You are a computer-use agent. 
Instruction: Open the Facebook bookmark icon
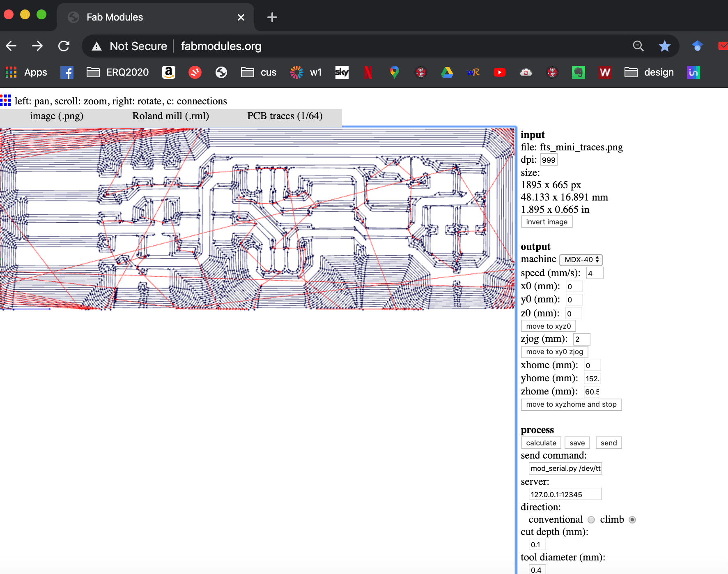[x=67, y=72]
